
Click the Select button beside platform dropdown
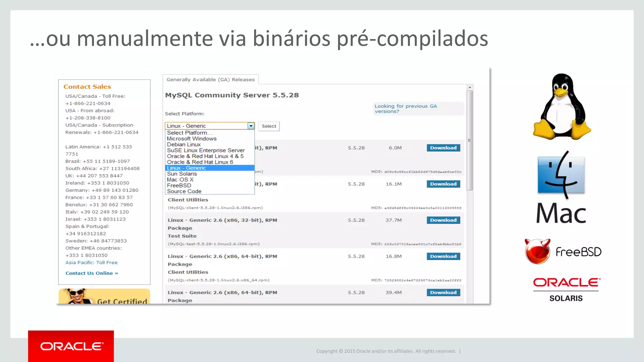269,126
